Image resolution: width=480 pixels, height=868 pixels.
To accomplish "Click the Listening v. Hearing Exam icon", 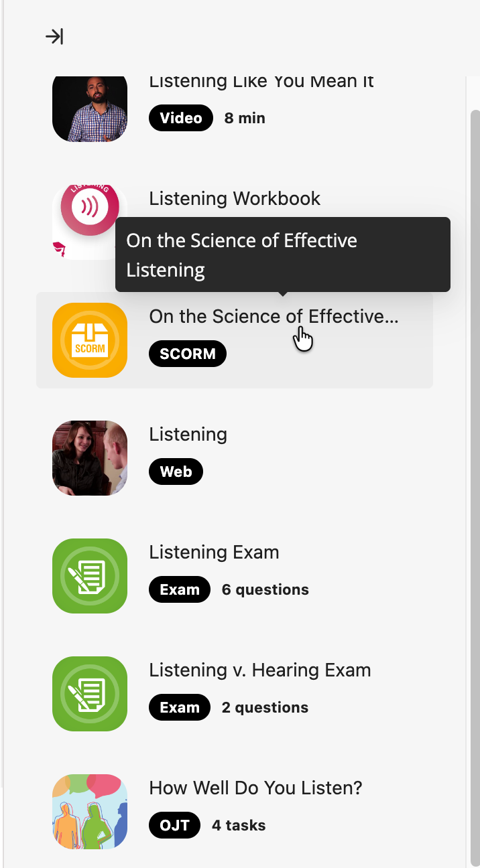I will coord(90,694).
